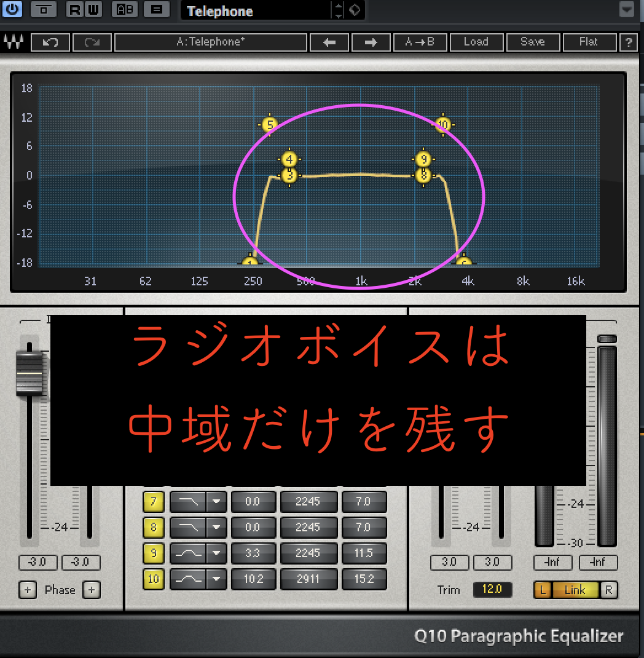The image size is (644, 658).
Task: Reset right peak -Inf indicator
Action: coord(599,562)
